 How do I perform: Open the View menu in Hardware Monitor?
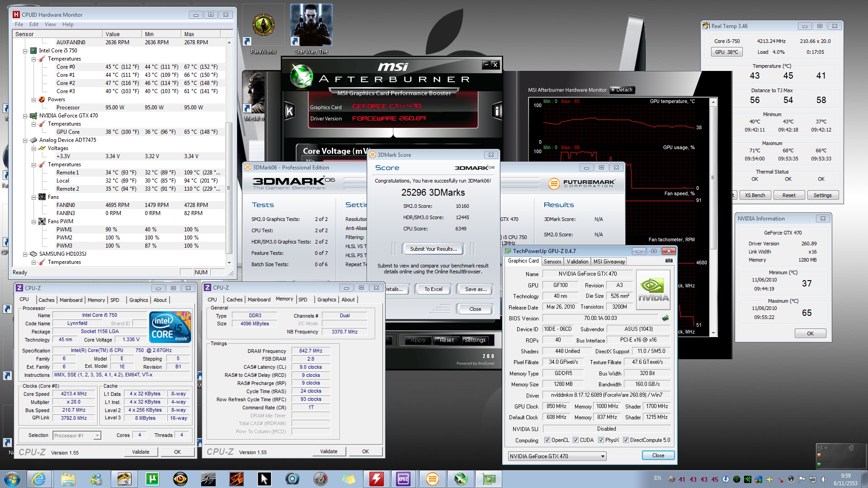[50, 24]
